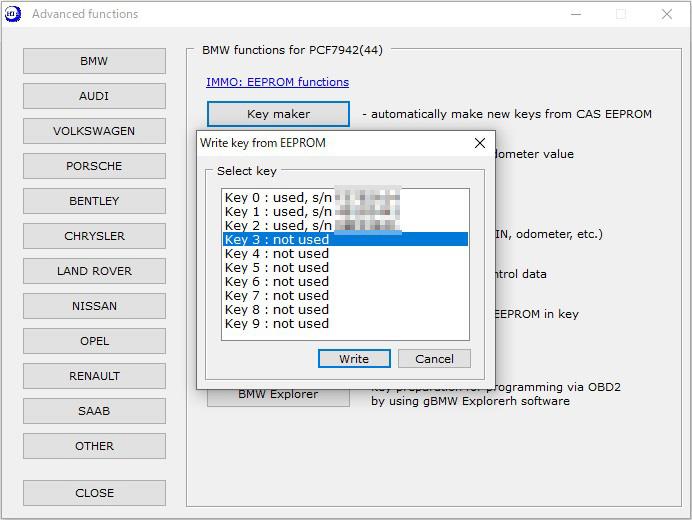Choose the SAAB button
Viewport: 692px width, 520px height.
coord(94,411)
